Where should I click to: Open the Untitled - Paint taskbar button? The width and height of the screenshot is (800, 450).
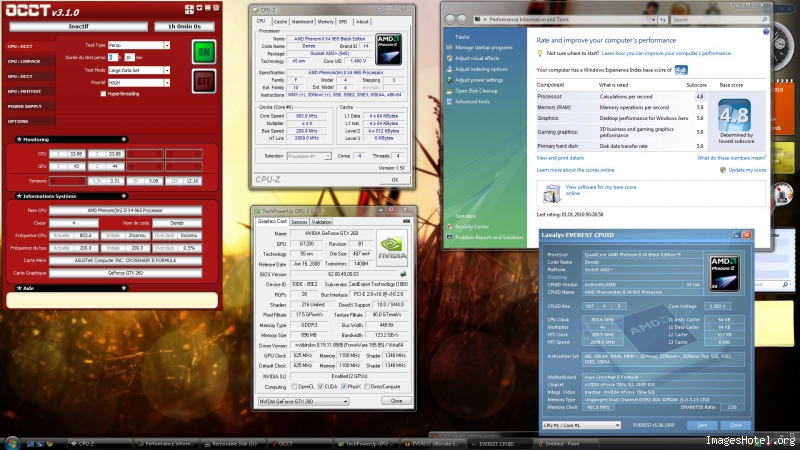pyautogui.click(x=566, y=444)
